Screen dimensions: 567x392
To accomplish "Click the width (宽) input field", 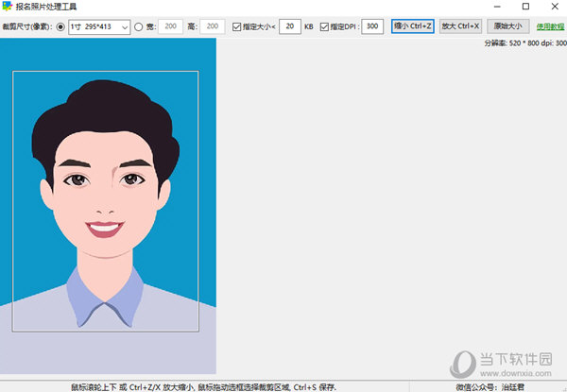I will tap(171, 26).
